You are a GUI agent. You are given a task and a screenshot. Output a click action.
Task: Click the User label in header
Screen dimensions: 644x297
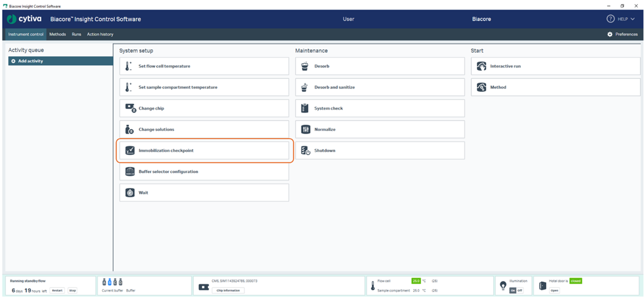349,19
